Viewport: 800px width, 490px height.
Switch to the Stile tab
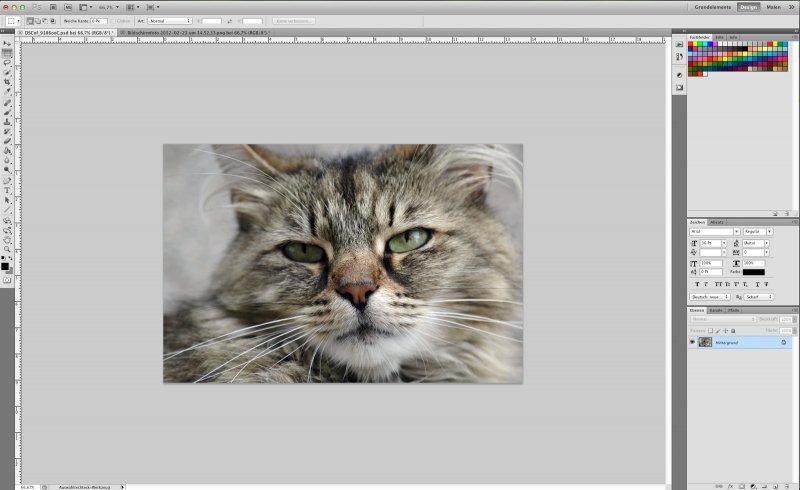pyautogui.click(x=719, y=37)
